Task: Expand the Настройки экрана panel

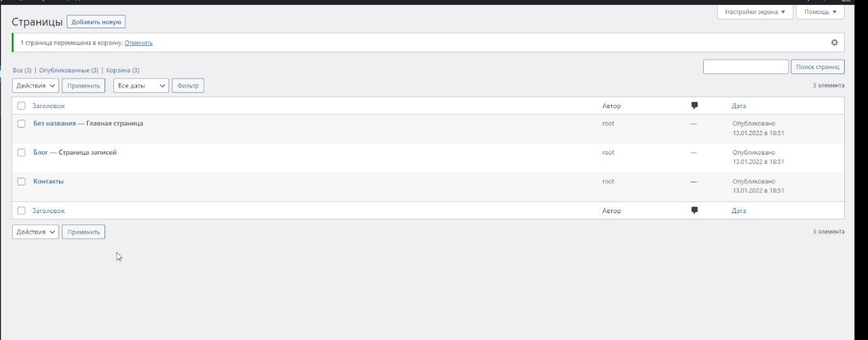Action: point(755,12)
